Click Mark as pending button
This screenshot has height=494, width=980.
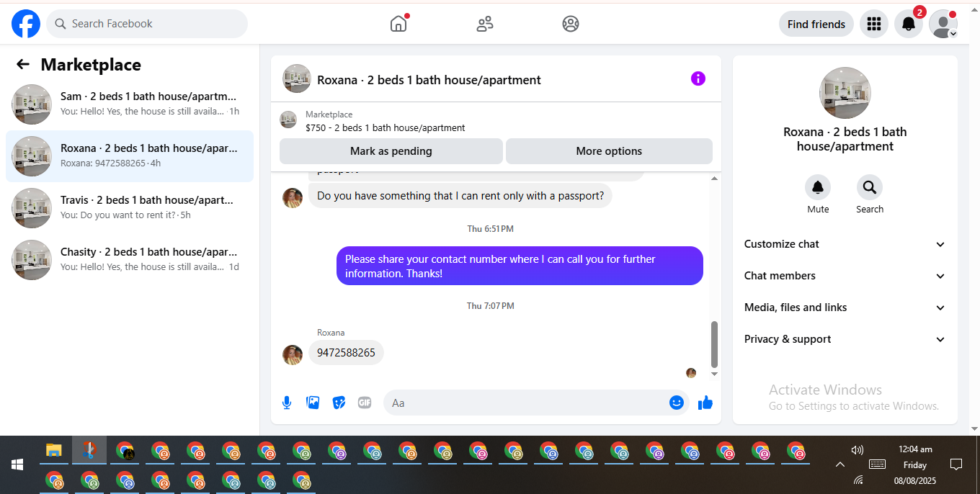pyautogui.click(x=391, y=151)
